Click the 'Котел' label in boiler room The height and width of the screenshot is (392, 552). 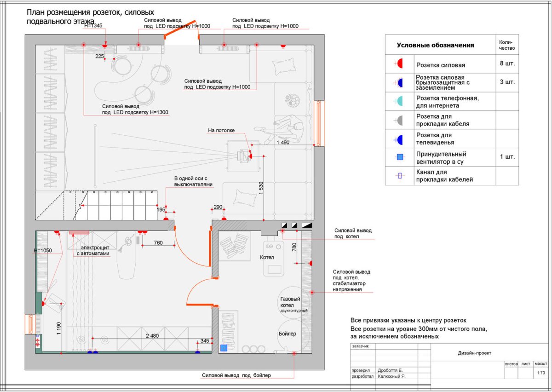[267, 257]
